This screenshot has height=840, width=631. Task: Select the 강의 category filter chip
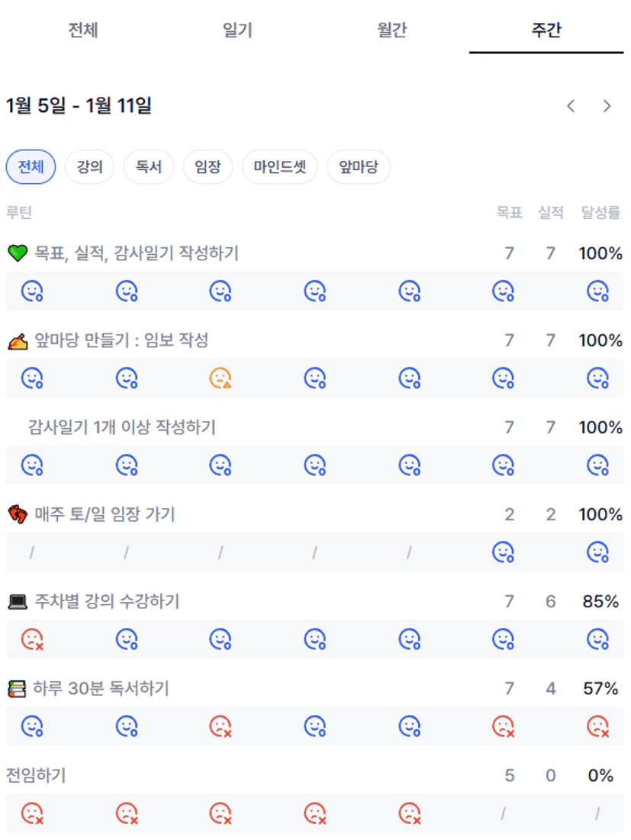pos(89,167)
